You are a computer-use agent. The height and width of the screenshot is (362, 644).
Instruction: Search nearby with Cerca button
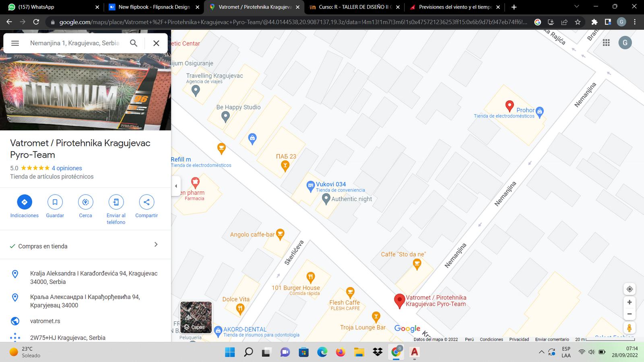click(85, 207)
